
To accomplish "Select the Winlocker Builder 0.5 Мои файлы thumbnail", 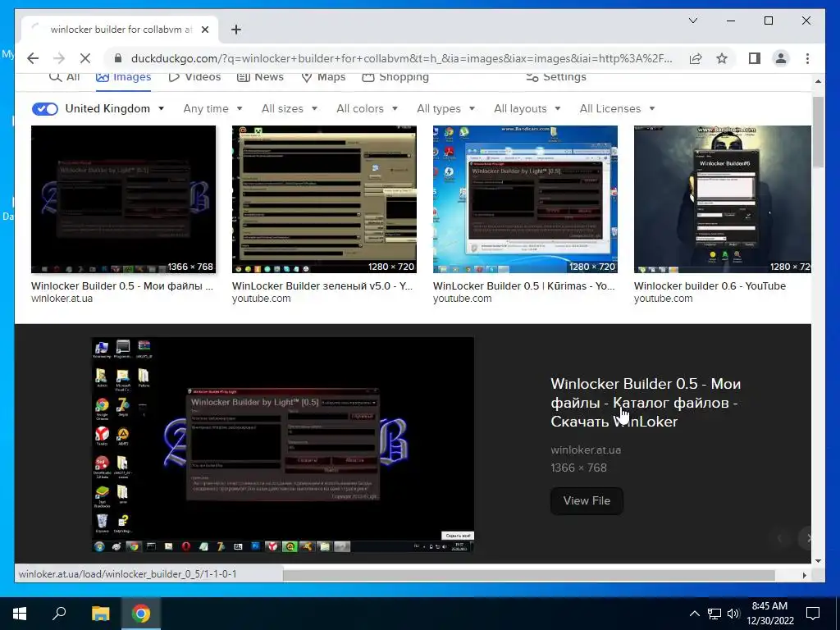I will point(123,199).
